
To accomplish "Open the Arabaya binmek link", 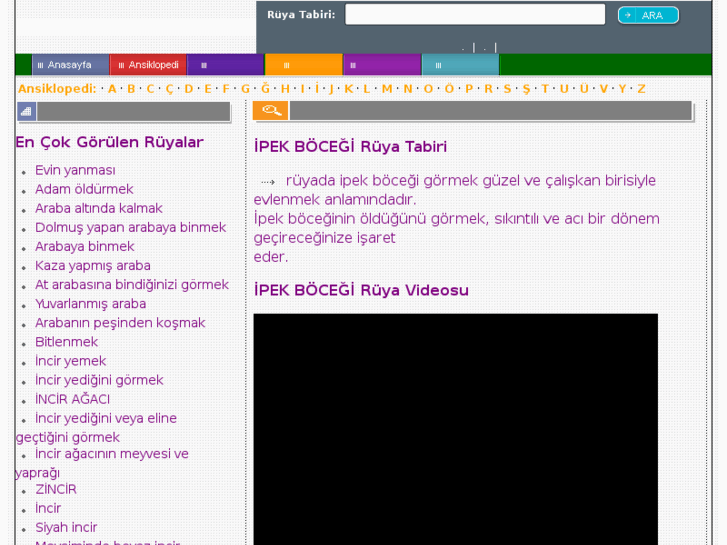I will pyautogui.click(x=85, y=246).
